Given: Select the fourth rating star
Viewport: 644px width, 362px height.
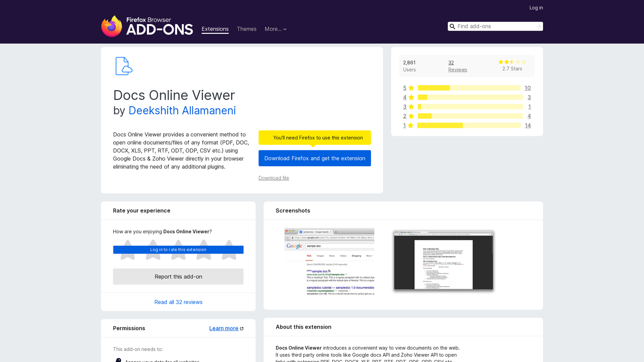Looking at the screenshot, I should point(204,250).
